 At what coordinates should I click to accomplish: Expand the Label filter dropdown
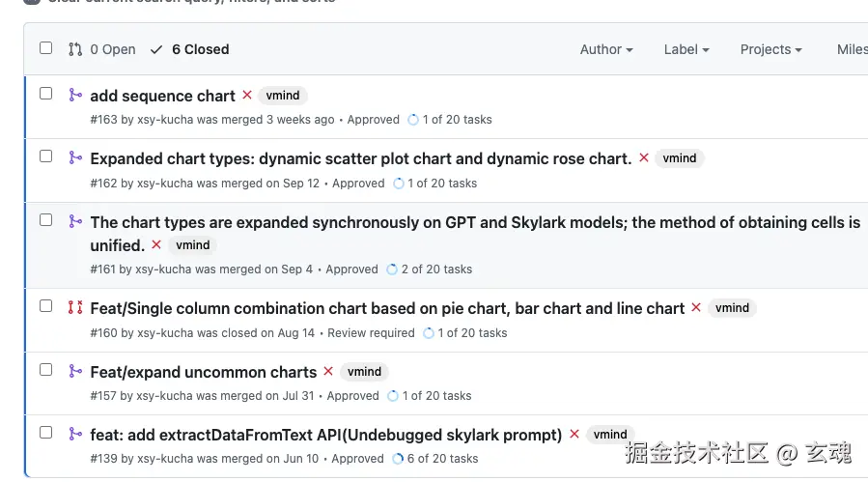pyautogui.click(x=686, y=49)
